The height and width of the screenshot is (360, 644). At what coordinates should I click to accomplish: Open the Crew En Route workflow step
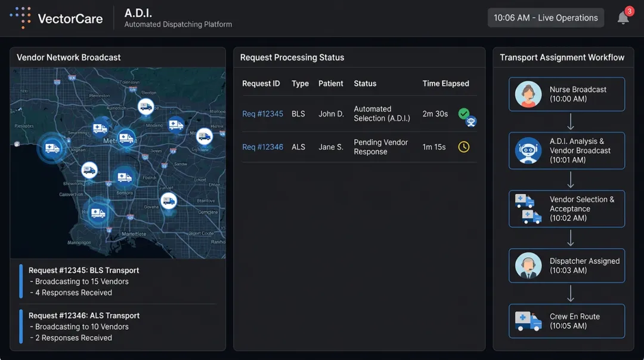tap(567, 321)
